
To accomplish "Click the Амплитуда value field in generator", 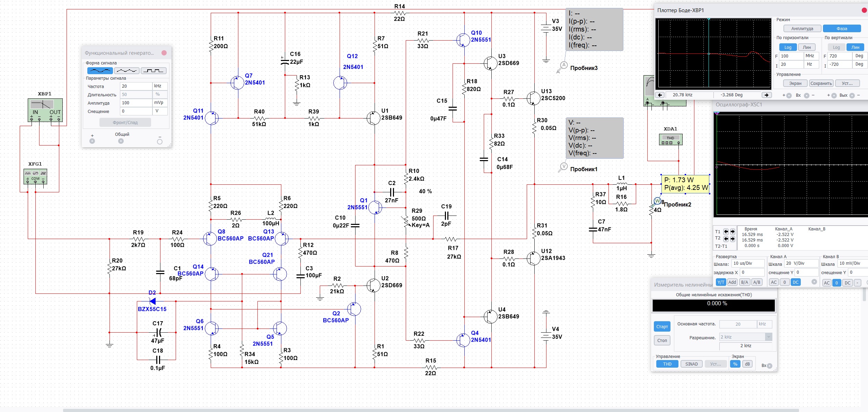I will tap(136, 103).
